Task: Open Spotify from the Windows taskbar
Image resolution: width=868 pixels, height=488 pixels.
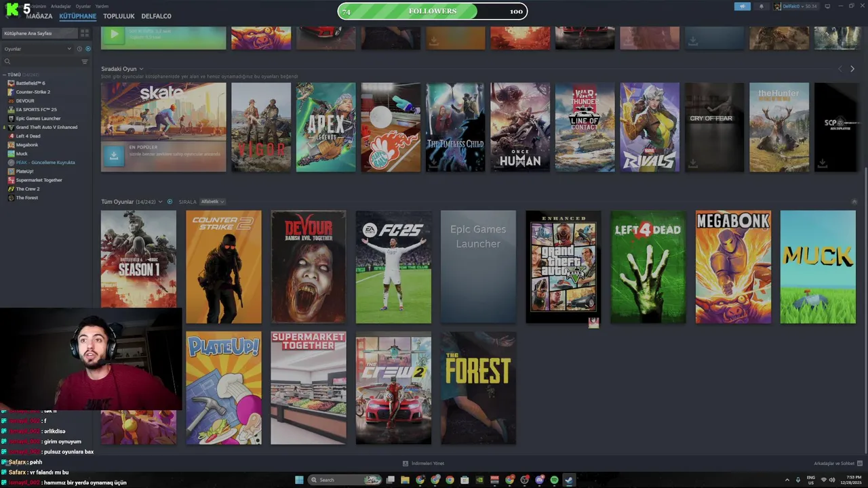Action: (x=554, y=480)
